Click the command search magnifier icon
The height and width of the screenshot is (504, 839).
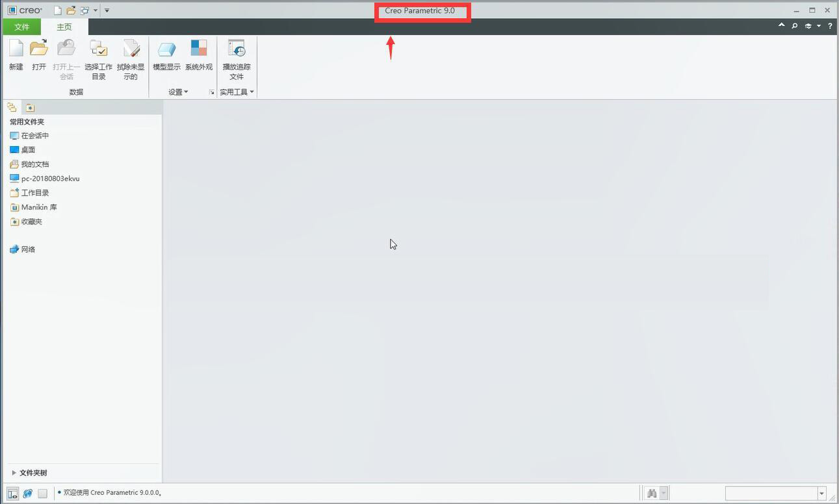[x=794, y=26]
